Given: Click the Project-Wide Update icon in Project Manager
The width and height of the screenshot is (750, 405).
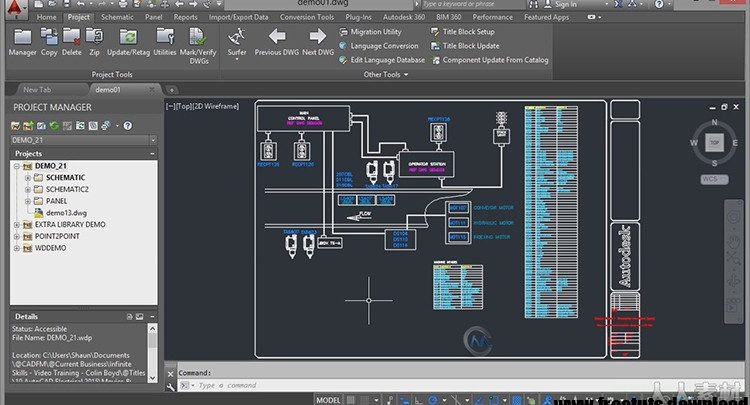Looking at the screenshot, I should click(80, 126).
